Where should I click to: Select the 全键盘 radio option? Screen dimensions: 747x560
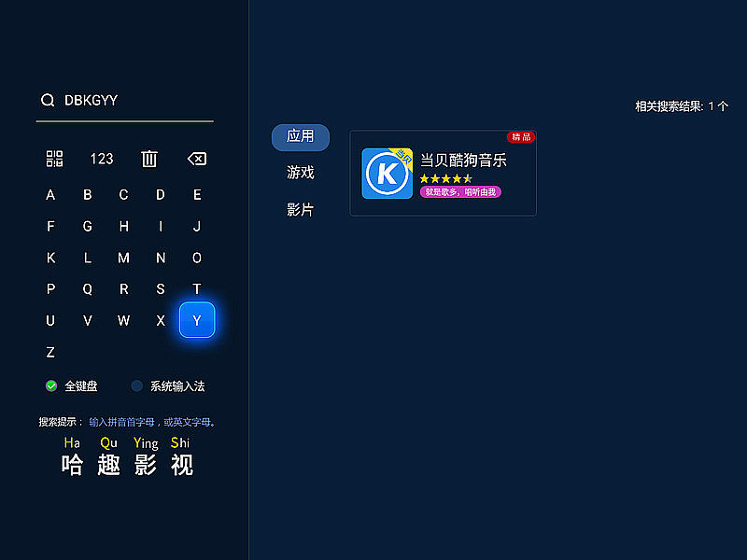pyautogui.click(x=51, y=385)
